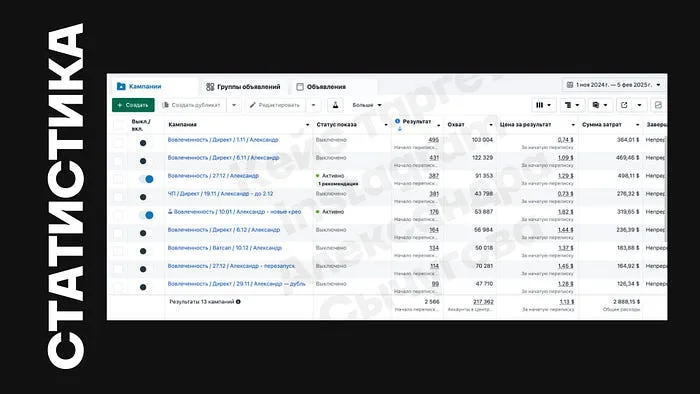Open the Сумма затрат column menu
Viewport: 700px width, 394px height.
point(638,125)
